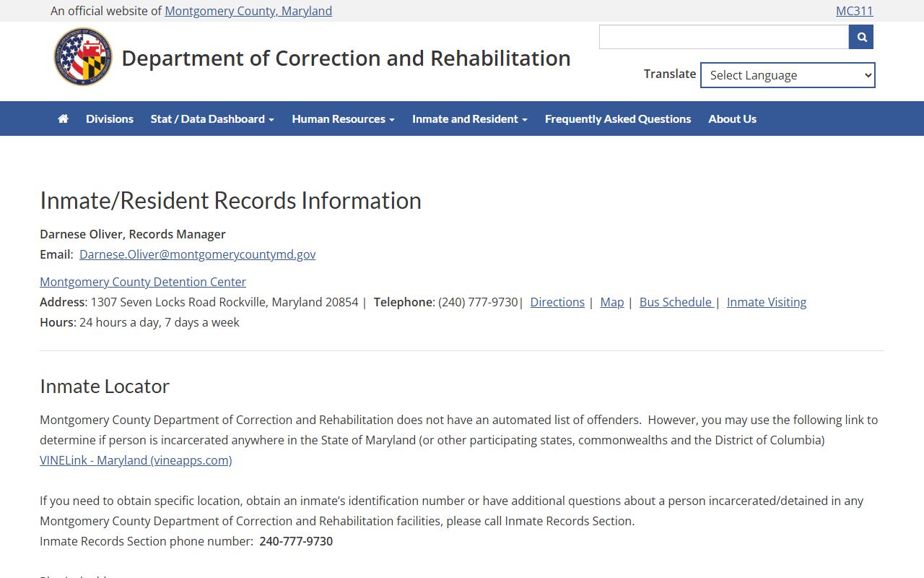Viewport: 924px width, 578px height.
Task: Click phone number 240-777-9730 in bold
Action: pyautogui.click(x=296, y=541)
